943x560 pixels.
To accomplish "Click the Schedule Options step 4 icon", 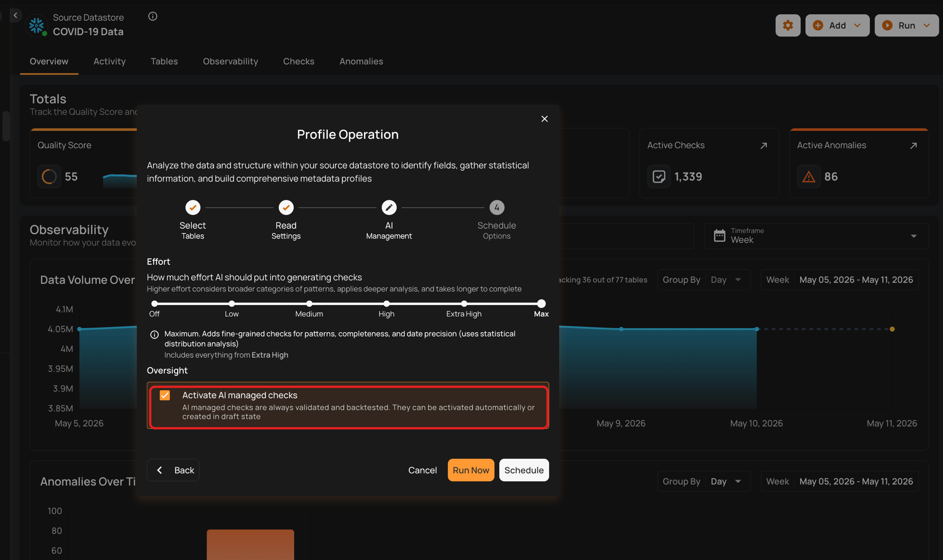I will click(x=496, y=207).
